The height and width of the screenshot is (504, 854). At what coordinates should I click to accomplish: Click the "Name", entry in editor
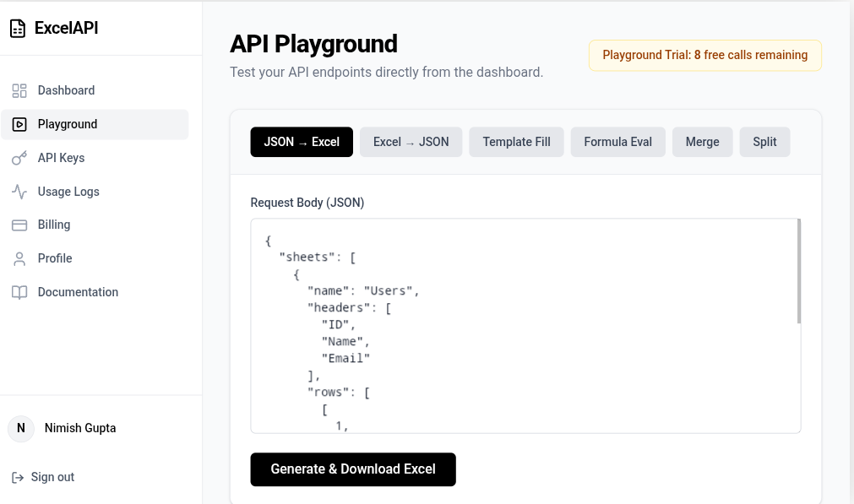pos(345,342)
